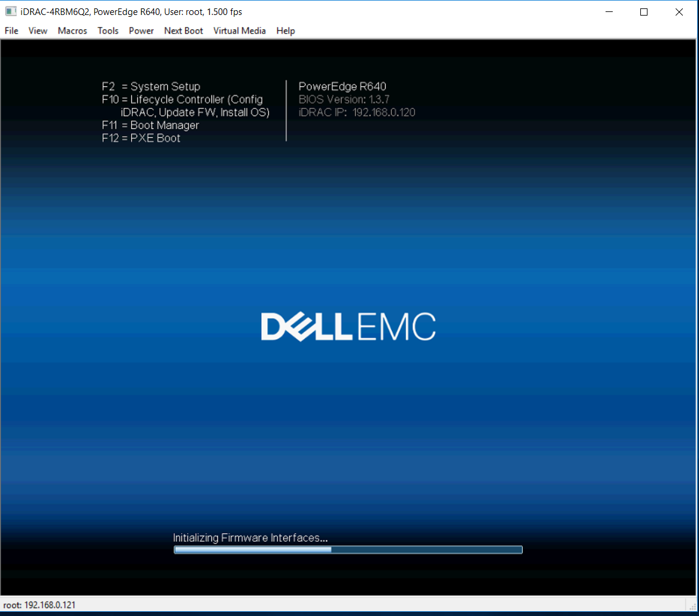699x616 pixels.
Task: Click the iDRAC IP address text
Action: coord(356,112)
